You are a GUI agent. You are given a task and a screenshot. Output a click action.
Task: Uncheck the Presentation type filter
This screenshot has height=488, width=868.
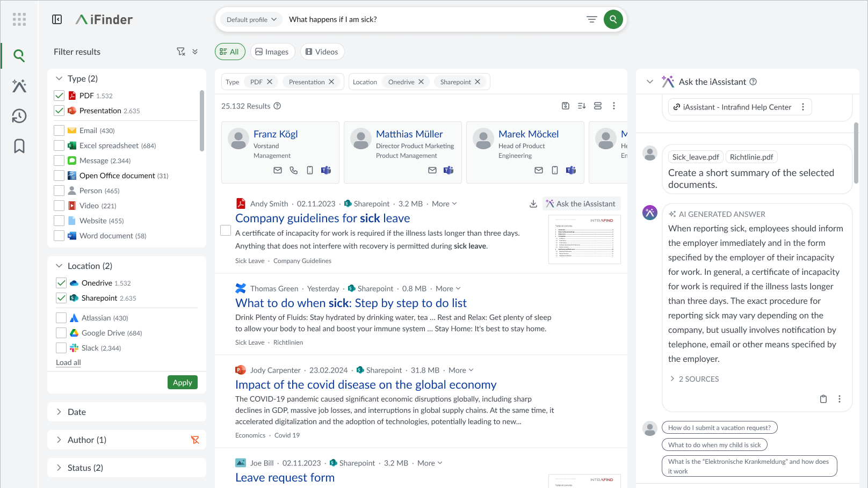click(59, 111)
